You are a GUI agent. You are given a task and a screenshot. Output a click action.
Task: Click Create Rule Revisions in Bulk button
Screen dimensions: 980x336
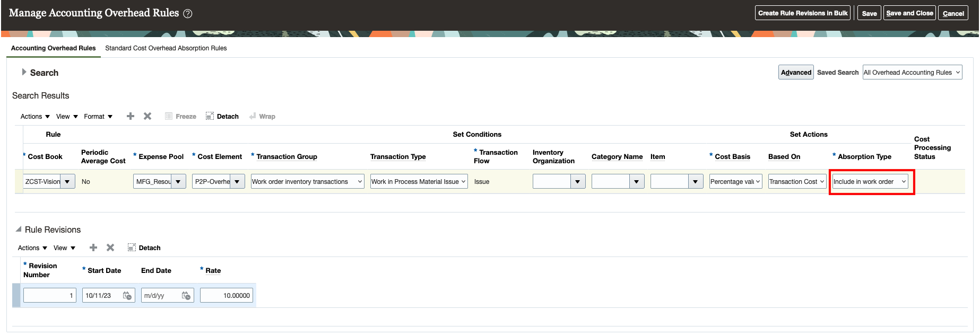803,13
